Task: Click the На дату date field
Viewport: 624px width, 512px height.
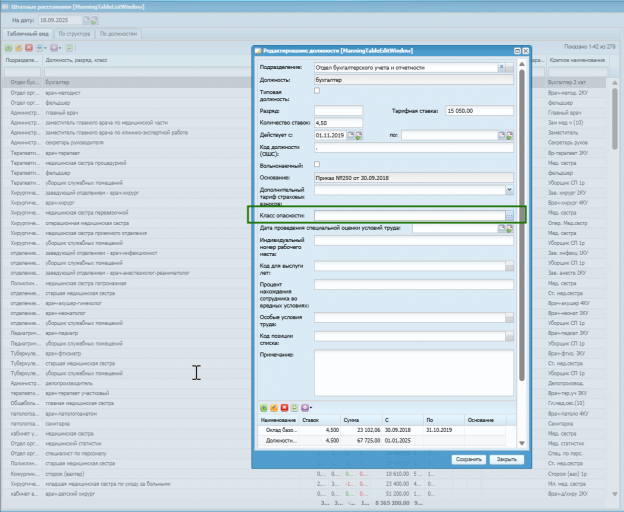Action: pos(60,20)
